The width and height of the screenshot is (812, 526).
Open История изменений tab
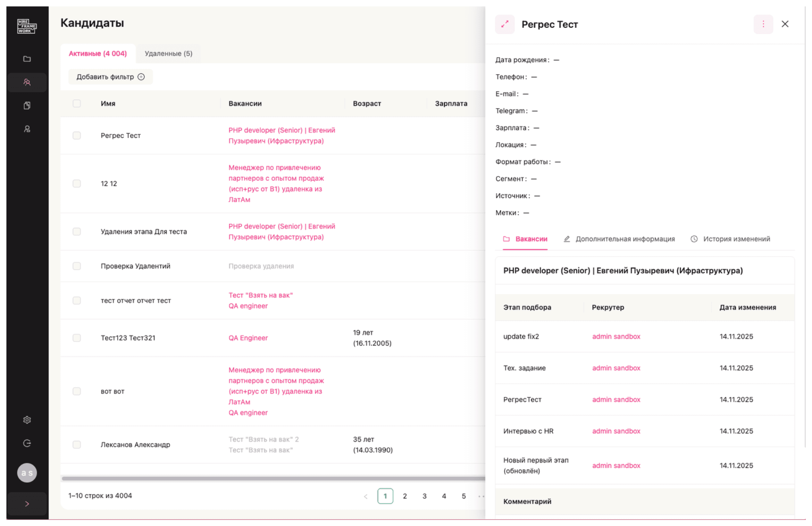(731, 239)
